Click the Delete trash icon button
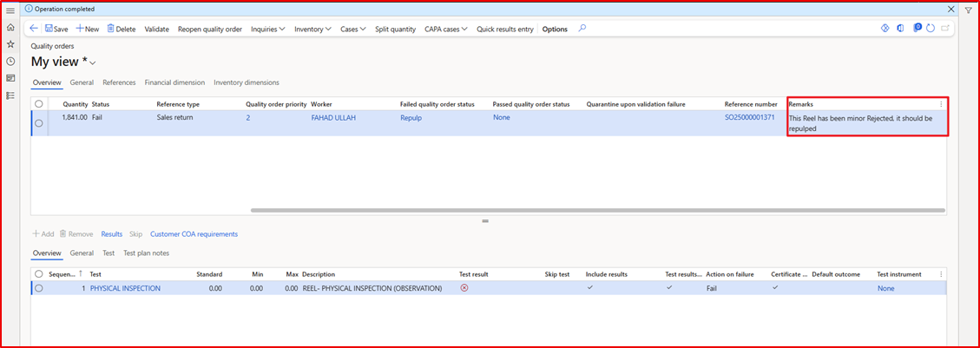Image resolution: width=980 pixels, height=348 pixels. tap(121, 29)
